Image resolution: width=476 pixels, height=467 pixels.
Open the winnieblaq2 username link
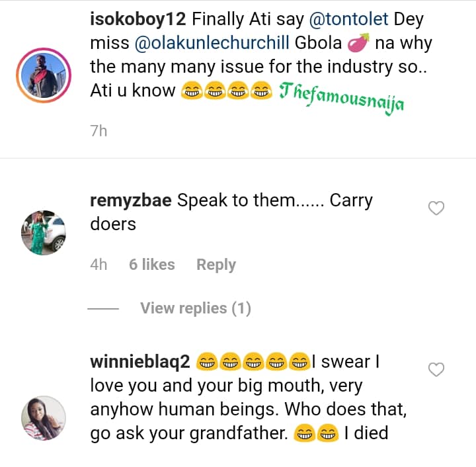tap(140, 362)
